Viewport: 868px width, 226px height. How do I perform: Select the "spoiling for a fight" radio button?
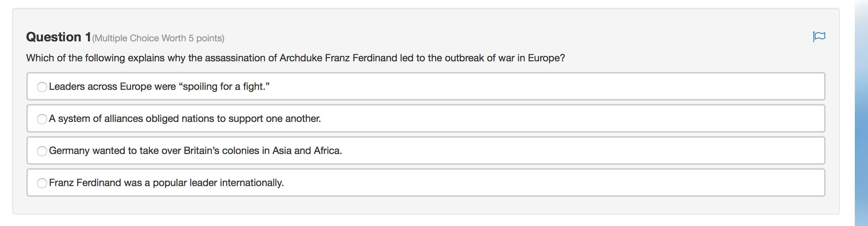(x=42, y=87)
